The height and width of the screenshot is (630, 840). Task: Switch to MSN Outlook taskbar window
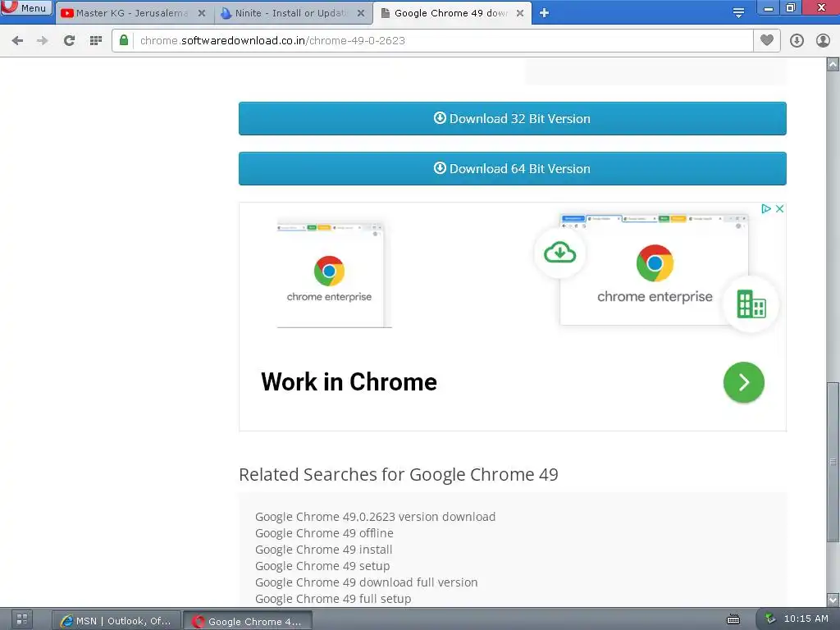click(116, 620)
